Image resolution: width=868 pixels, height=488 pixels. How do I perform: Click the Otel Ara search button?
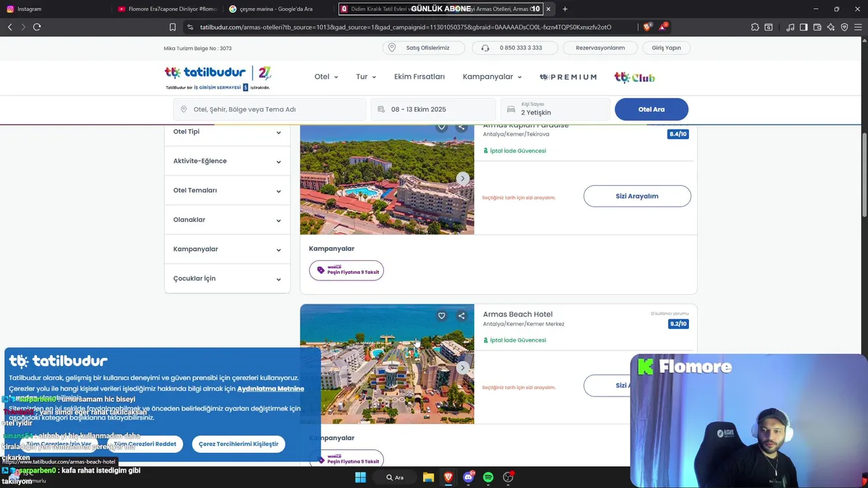coord(652,109)
